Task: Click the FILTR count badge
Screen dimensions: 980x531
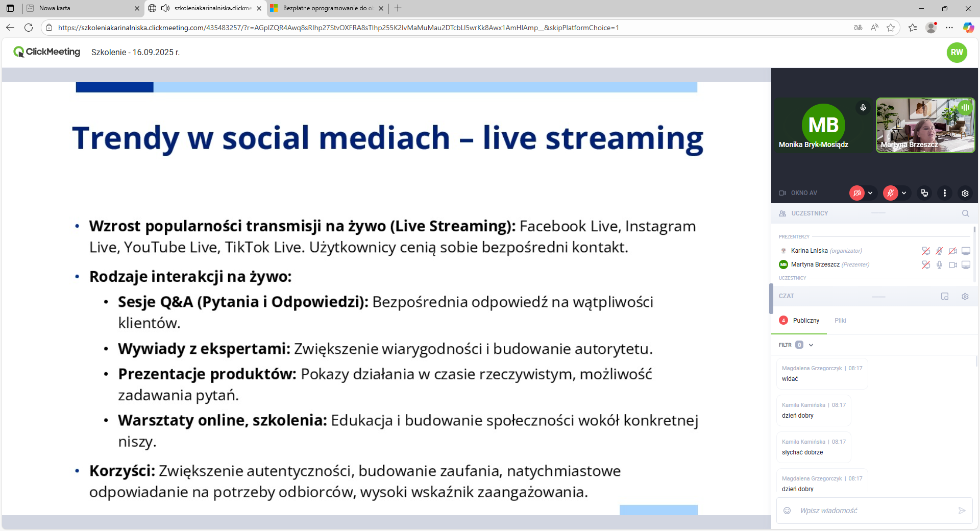Action: click(799, 345)
